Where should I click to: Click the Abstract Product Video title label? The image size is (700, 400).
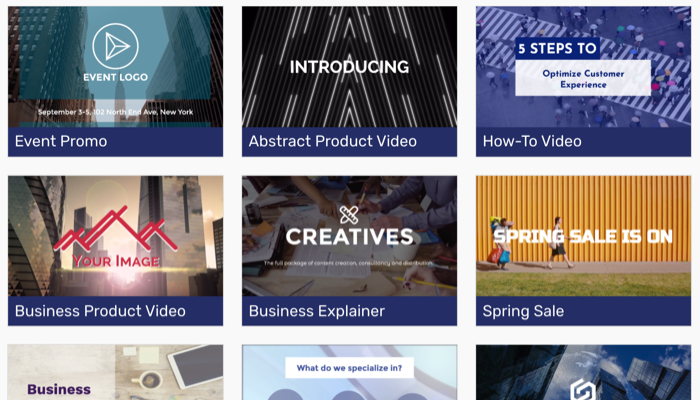pyautogui.click(x=333, y=142)
